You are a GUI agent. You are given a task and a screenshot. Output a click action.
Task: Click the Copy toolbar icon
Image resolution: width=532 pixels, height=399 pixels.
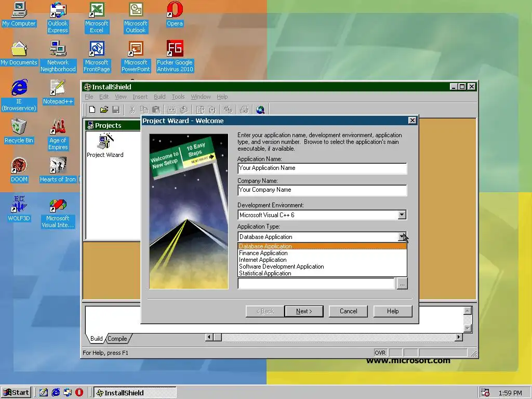[144, 110]
